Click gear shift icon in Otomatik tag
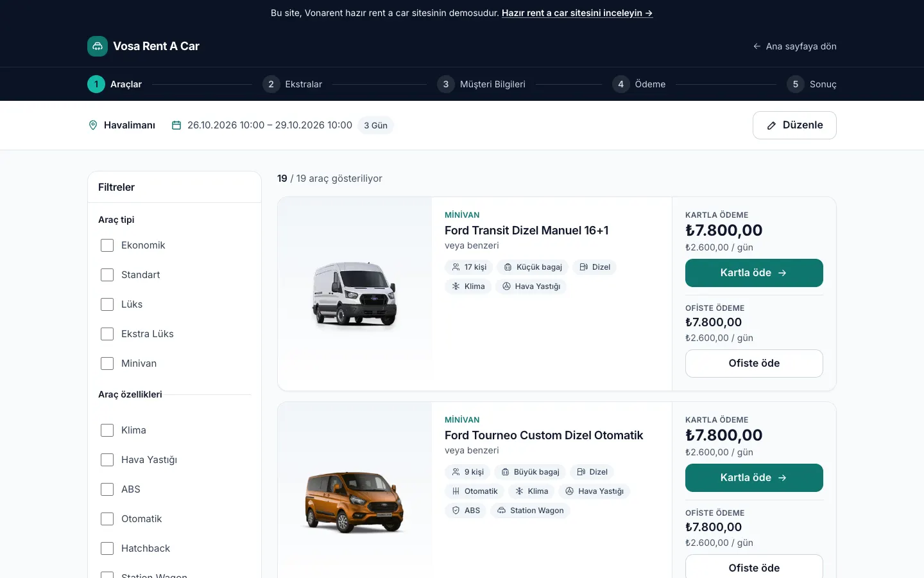 (456, 491)
